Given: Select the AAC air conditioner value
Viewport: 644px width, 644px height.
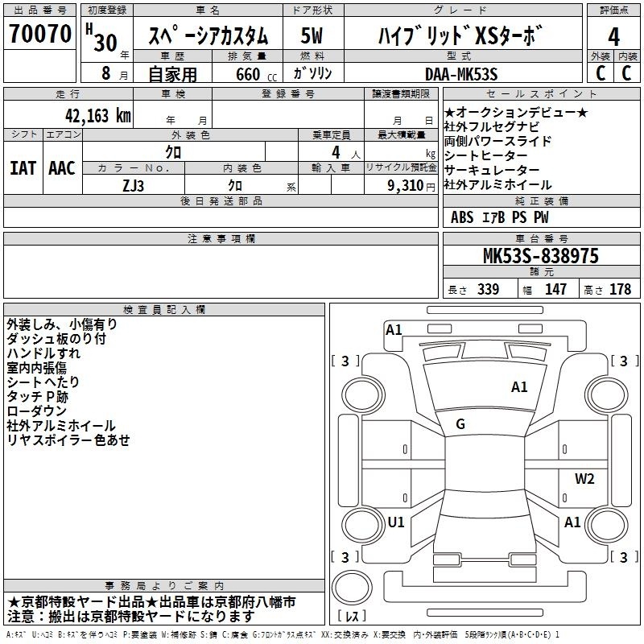Looking at the screenshot, I should pyautogui.click(x=61, y=168).
